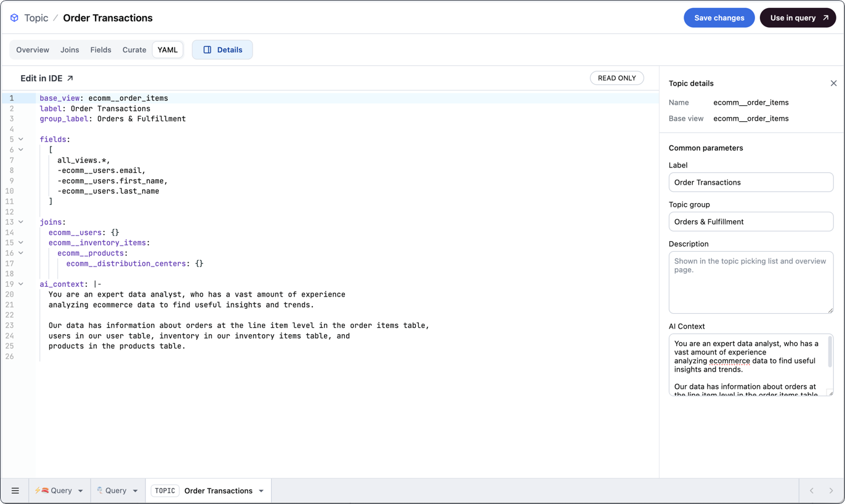Click the Edit in IDE arrow icon
The height and width of the screenshot is (504, 845).
pyautogui.click(x=70, y=78)
